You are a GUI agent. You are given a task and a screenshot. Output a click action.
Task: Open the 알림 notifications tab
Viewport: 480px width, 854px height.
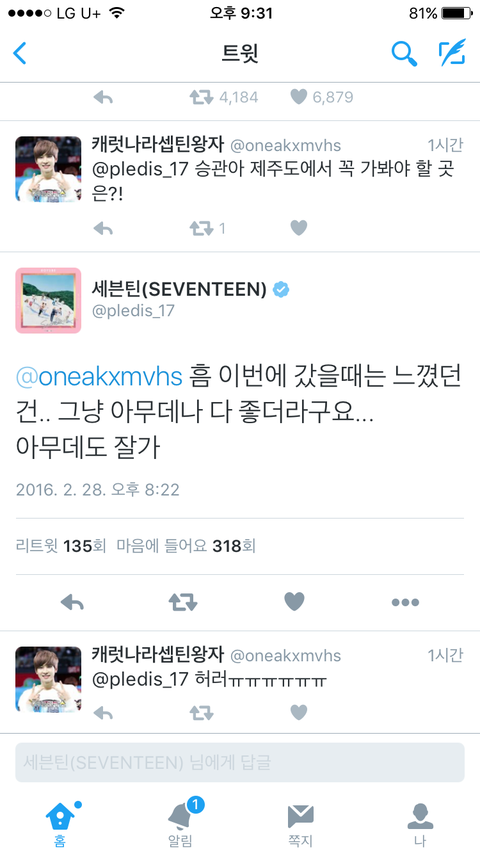(180, 824)
